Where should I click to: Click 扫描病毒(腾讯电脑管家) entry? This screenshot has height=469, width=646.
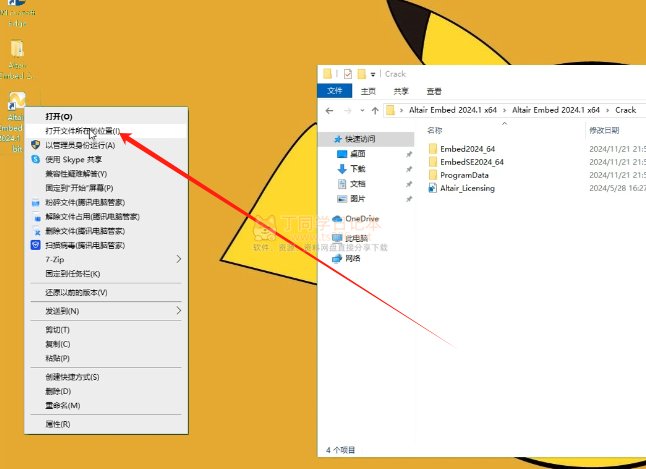(x=85, y=245)
